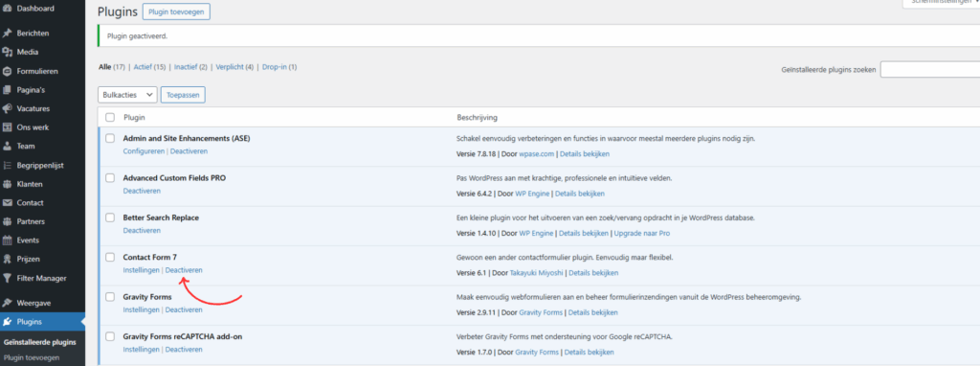Show Alle plugins filter
980x366 pixels.
click(x=104, y=67)
